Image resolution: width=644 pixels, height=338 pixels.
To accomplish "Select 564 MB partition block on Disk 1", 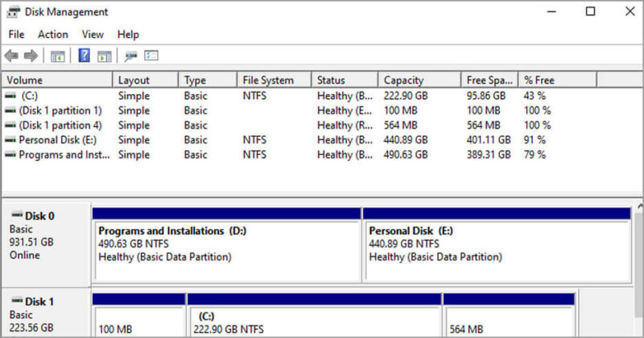I will click(509, 315).
